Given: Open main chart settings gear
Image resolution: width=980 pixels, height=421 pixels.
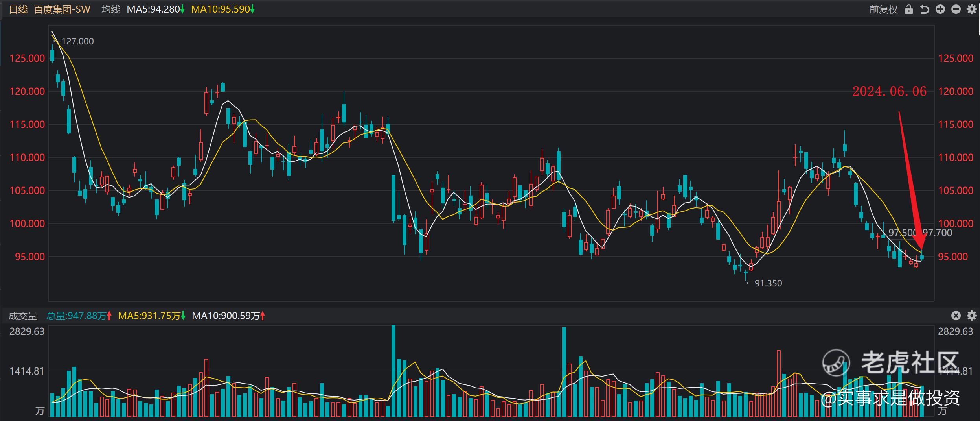Looking at the screenshot, I should tap(971, 9).
